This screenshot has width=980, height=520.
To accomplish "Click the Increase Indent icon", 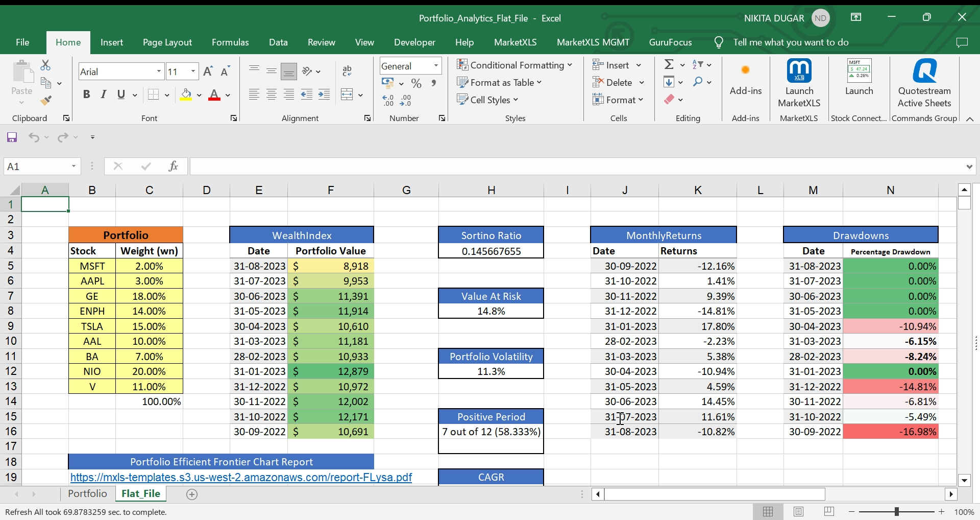I will [x=324, y=94].
